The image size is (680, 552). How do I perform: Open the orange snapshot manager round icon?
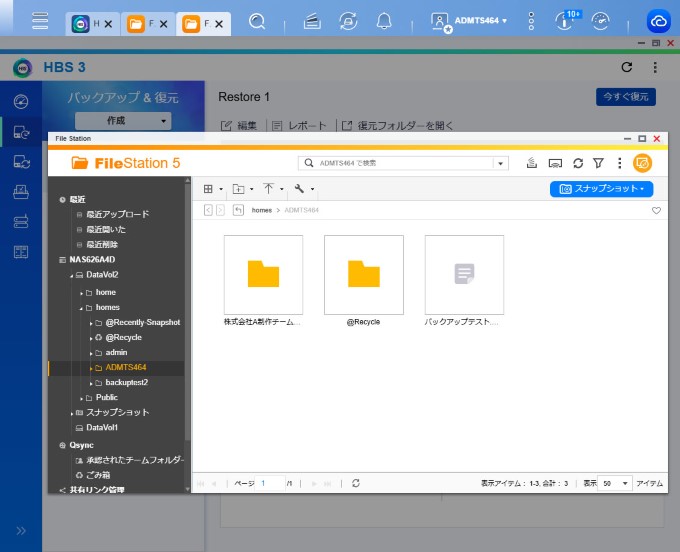[x=642, y=163]
